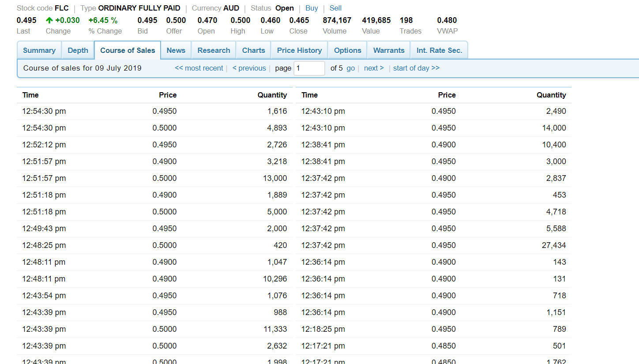Select the quantity 14,000 cell
Viewport: 639px width, 364px height.
click(x=554, y=128)
